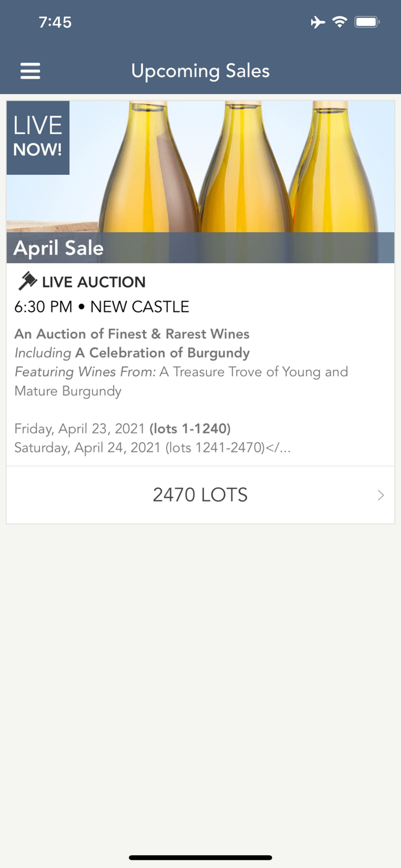Screen dimensions: 401x868
Task: Click the Friday April 23 lots text
Action: (122, 428)
